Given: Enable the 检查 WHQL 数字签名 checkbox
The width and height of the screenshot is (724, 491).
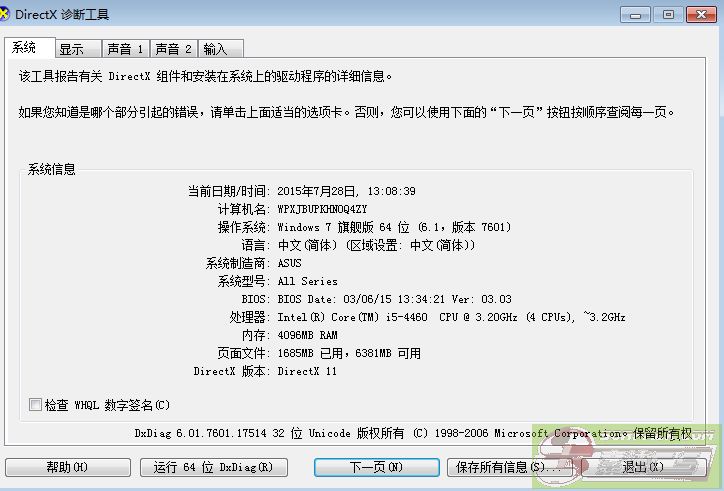Looking at the screenshot, I should pos(36,405).
